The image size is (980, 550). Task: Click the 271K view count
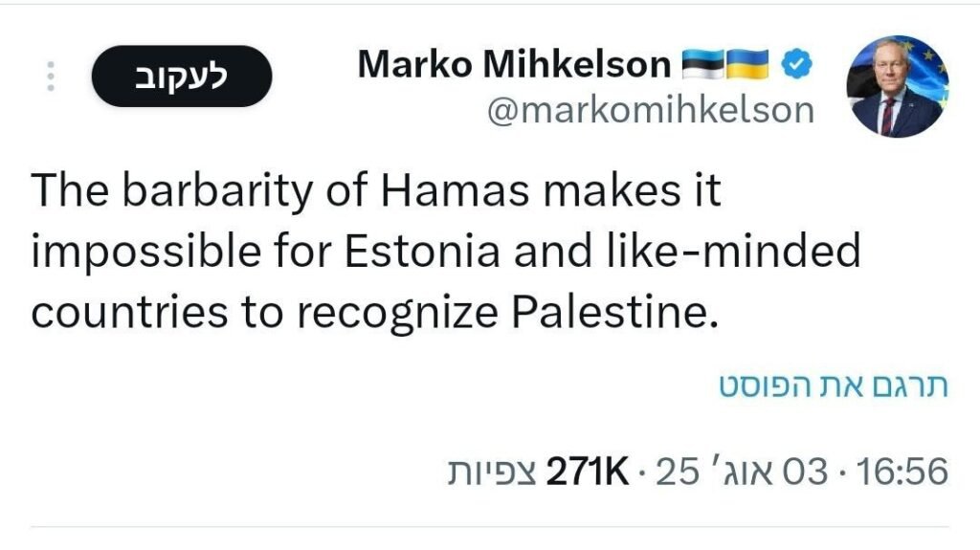click(x=586, y=471)
